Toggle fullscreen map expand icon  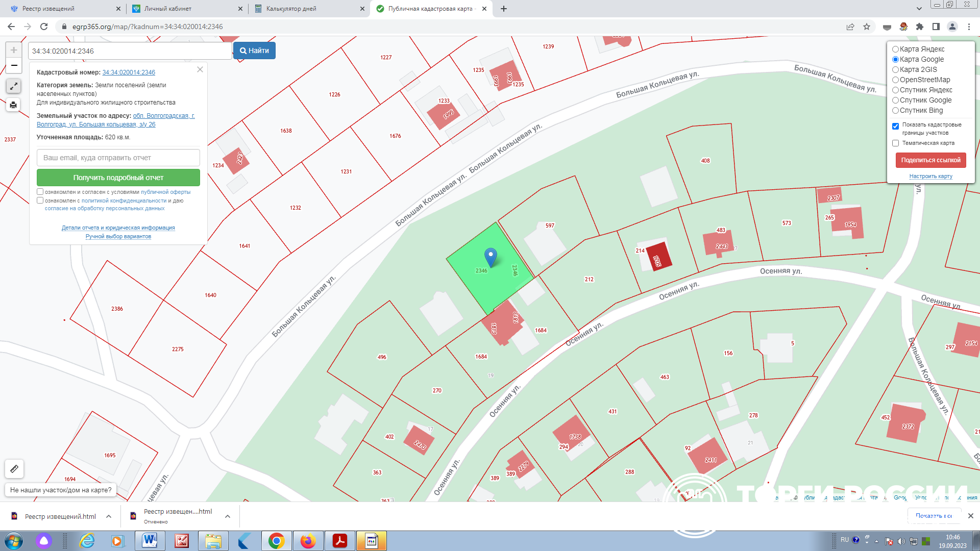pyautogui.click(x=14, y=86)
